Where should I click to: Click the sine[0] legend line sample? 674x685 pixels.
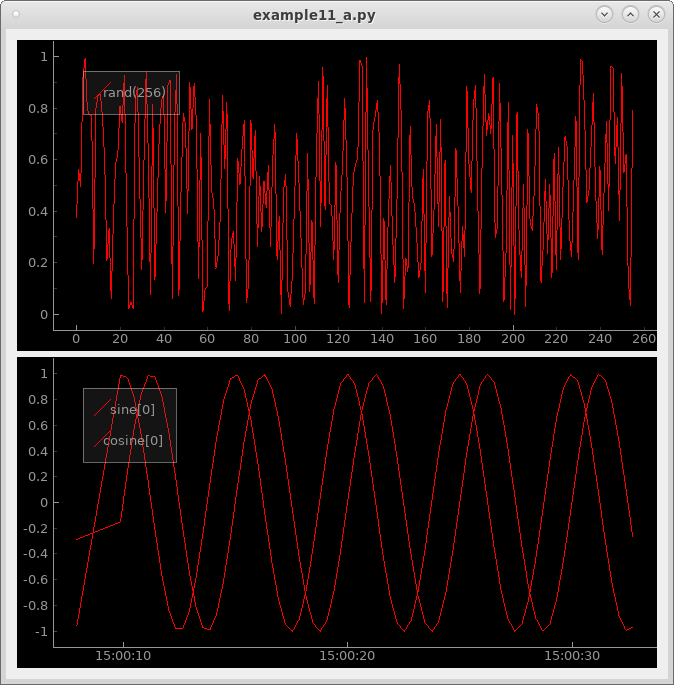click(x=100, y=409)
